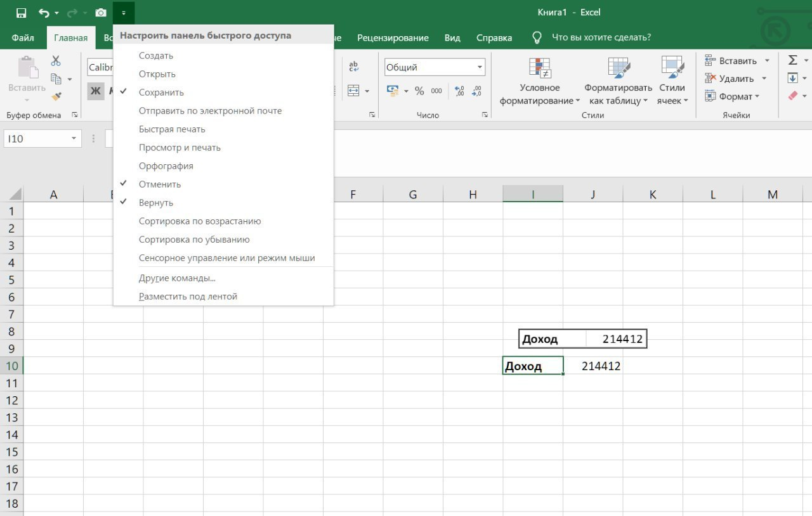812x516 pixels.
Task: Select Быстрая печать from the menu
Action: 172,129
